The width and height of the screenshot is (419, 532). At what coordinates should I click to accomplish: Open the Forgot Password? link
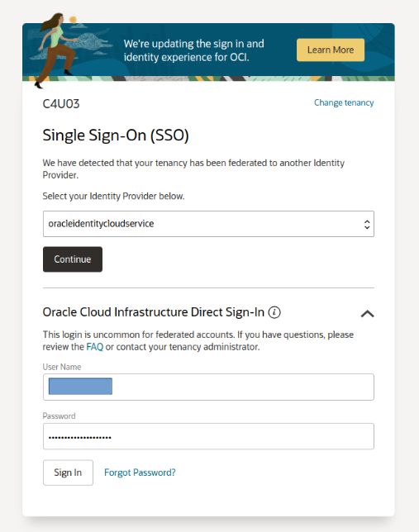[x=140, y=473]
